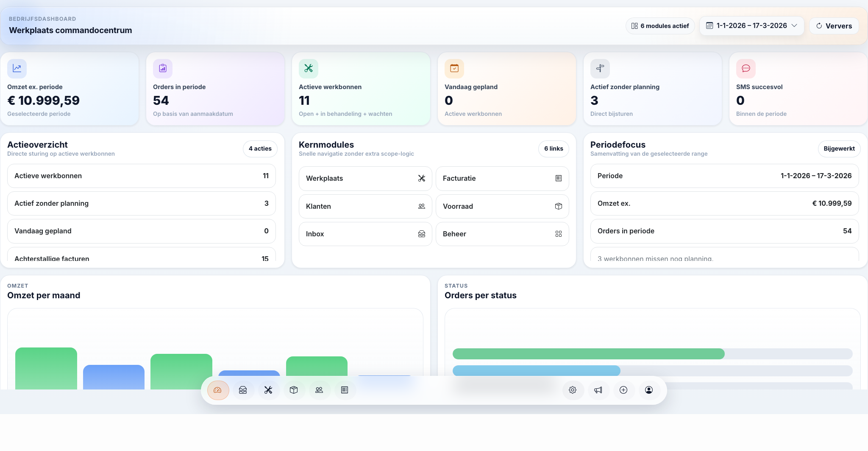Open the Facturatie module link
This screenshot has height=451, width=868.
pos(502,179)
